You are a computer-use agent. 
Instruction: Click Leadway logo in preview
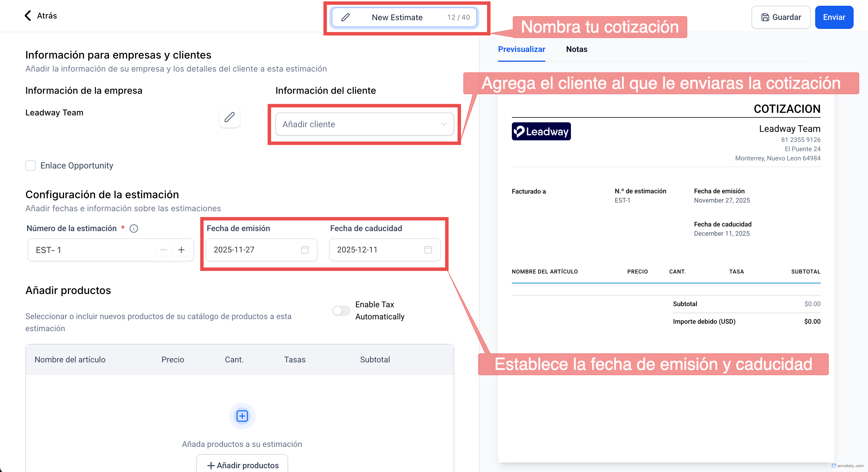(541, 132)
